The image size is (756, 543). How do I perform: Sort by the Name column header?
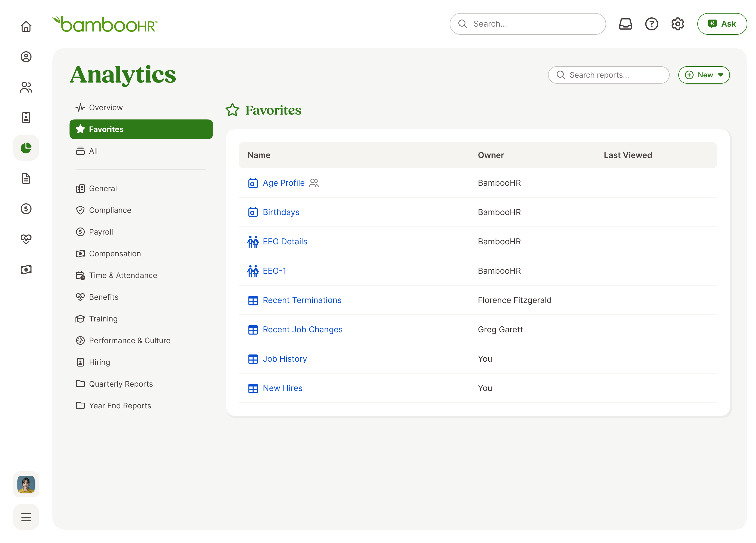pos(259,155)
